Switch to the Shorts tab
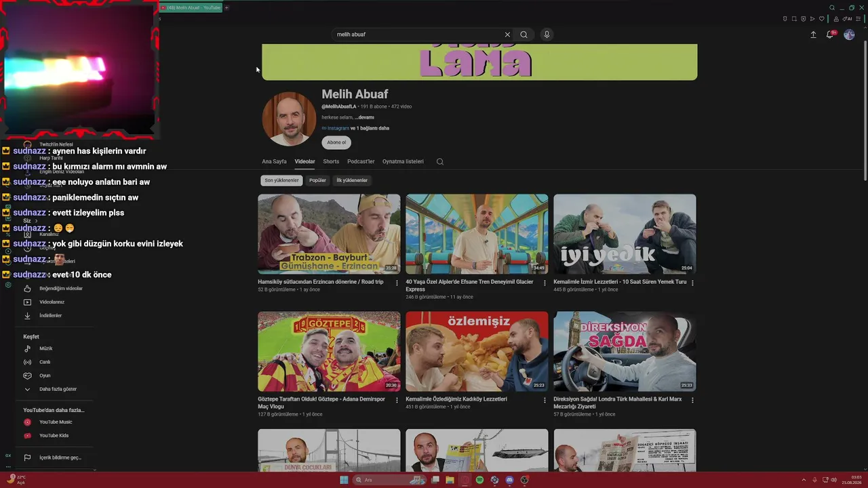Viewport: 868px width, 488px height. 331,162
